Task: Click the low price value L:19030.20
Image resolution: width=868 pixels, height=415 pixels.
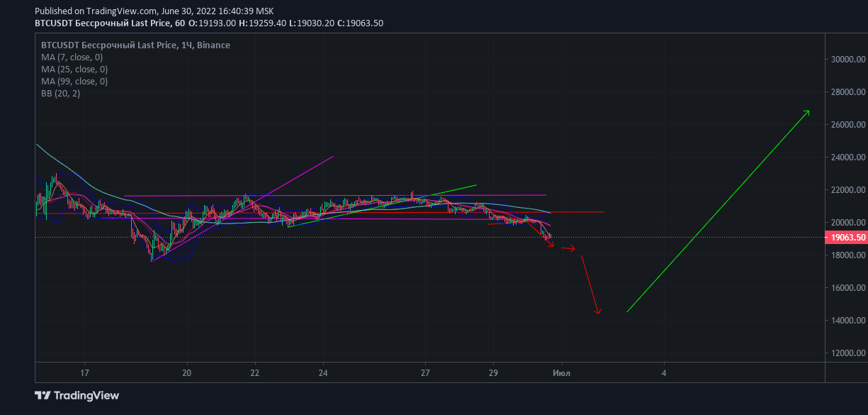Action: pyautogui.click(x=312, y=23)
